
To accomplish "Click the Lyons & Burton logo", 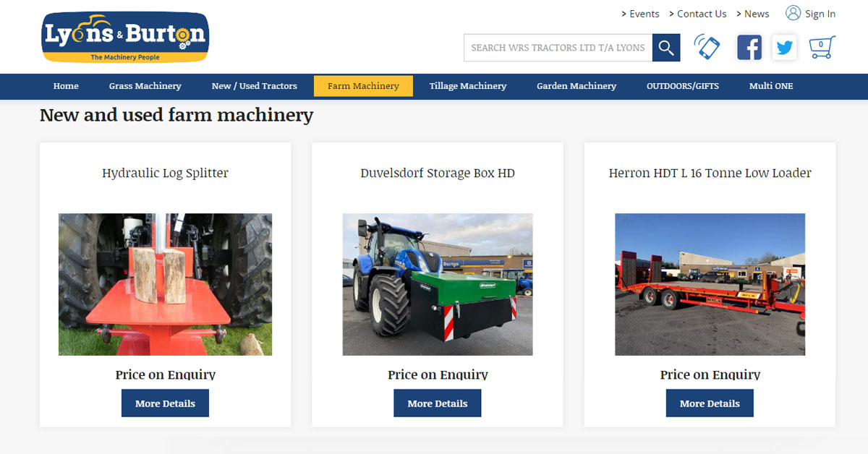I will pyautogui.click(x=125, y=37).
